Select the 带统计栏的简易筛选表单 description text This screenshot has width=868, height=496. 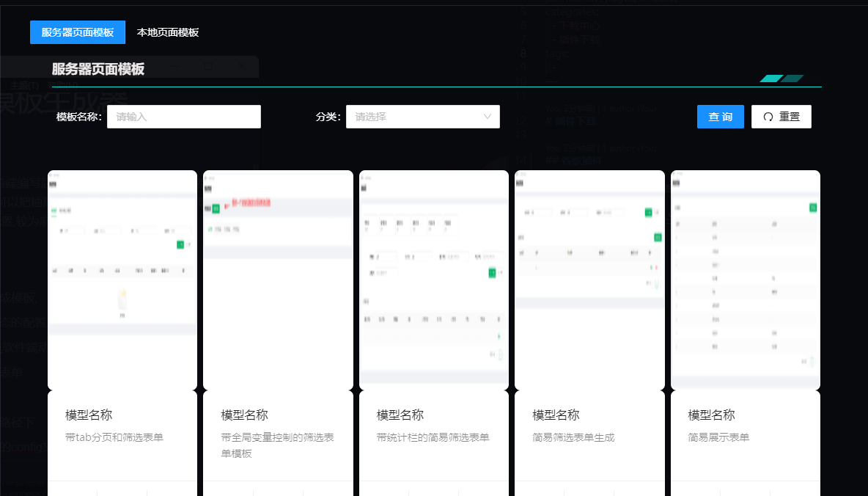coord(433,437)
